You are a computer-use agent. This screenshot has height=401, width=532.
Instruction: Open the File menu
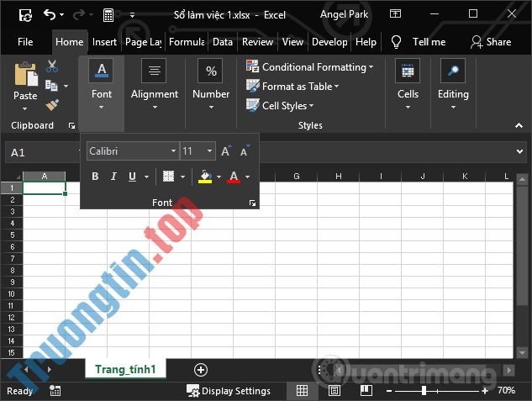tap(25, 42)
